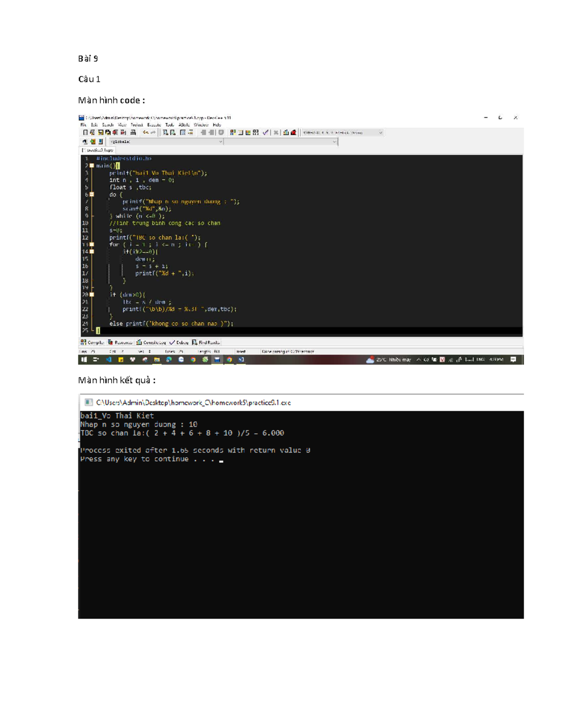Collapse the main() fold marker at line 2

click(92, 166)
